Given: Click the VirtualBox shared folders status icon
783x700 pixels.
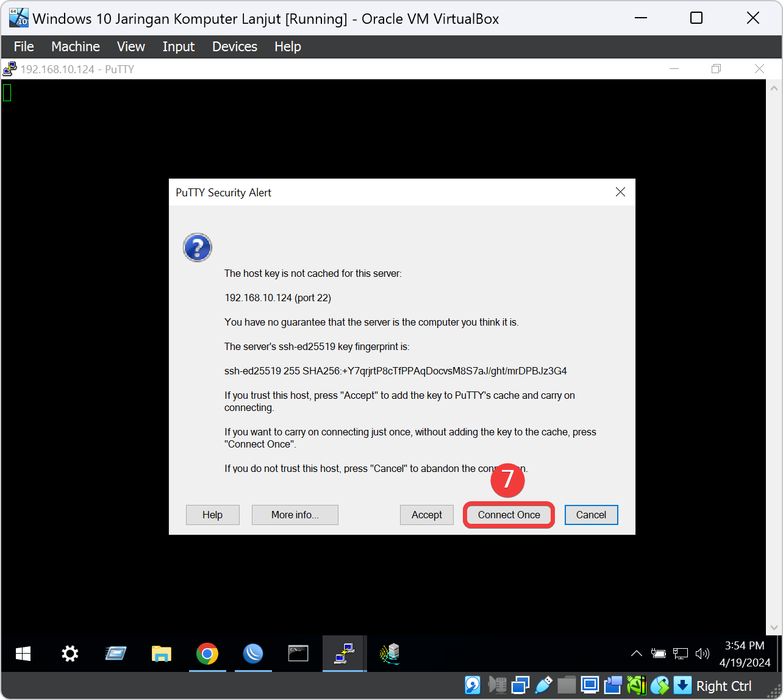Looking at the screenshot, I should pyautogui.click(x=567, y=685).
